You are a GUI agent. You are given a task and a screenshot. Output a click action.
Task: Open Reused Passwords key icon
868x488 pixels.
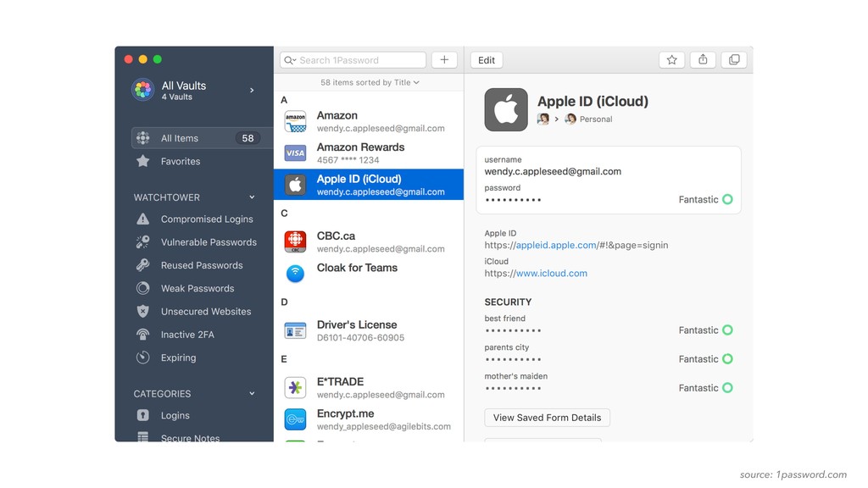click(142, 265)
